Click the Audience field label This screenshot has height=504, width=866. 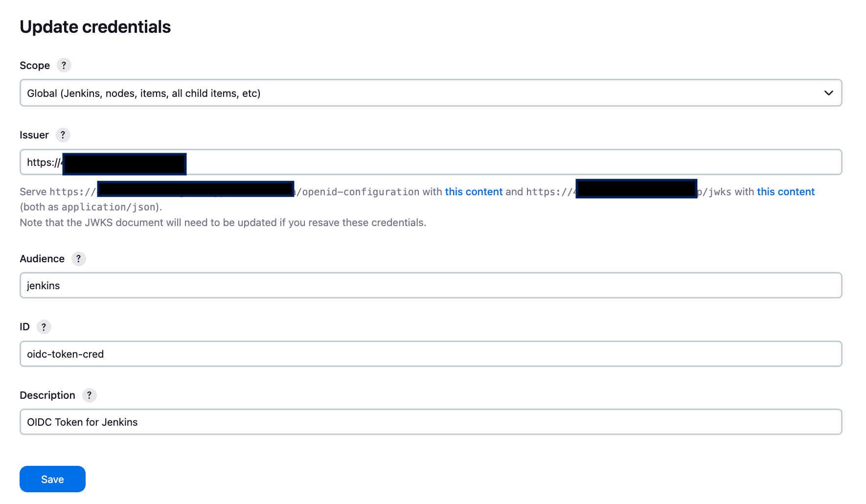click(x=42, y=259)
